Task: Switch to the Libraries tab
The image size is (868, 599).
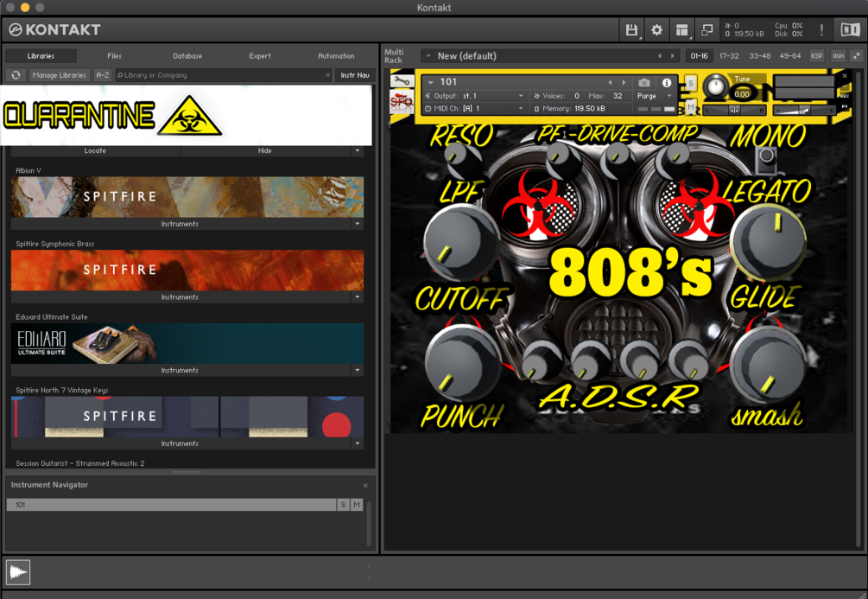Action: 41,56
